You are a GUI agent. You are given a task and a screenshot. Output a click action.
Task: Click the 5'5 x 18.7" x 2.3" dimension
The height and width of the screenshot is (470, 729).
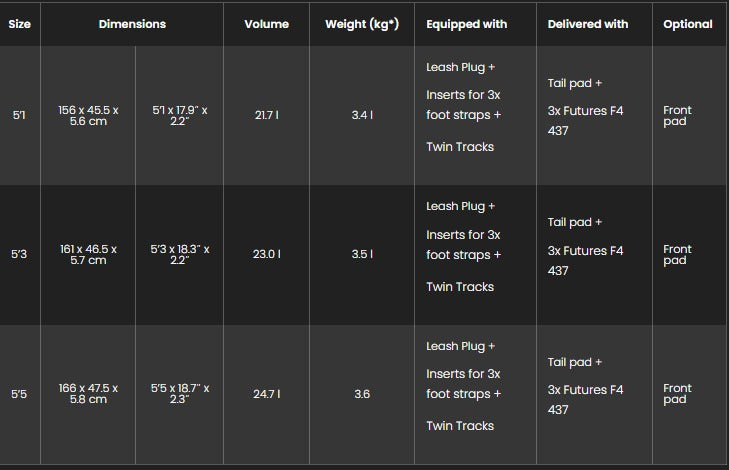[x=180, y=394]
